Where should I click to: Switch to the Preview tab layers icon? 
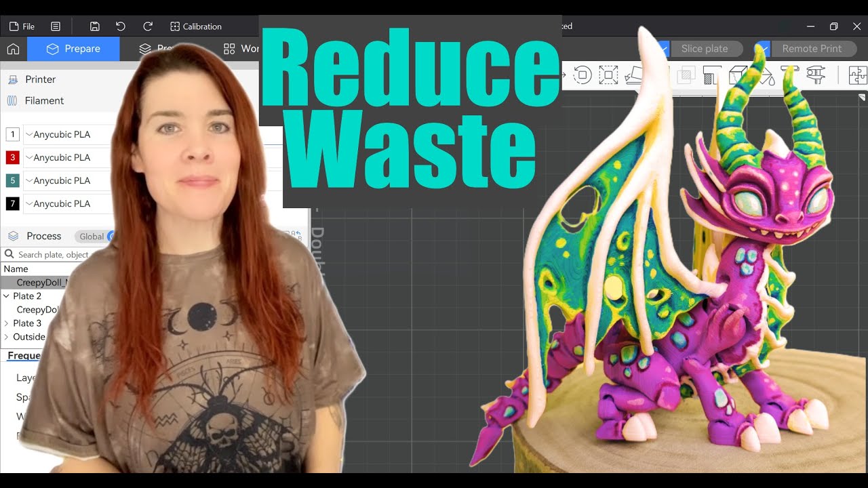coord(145,49)
